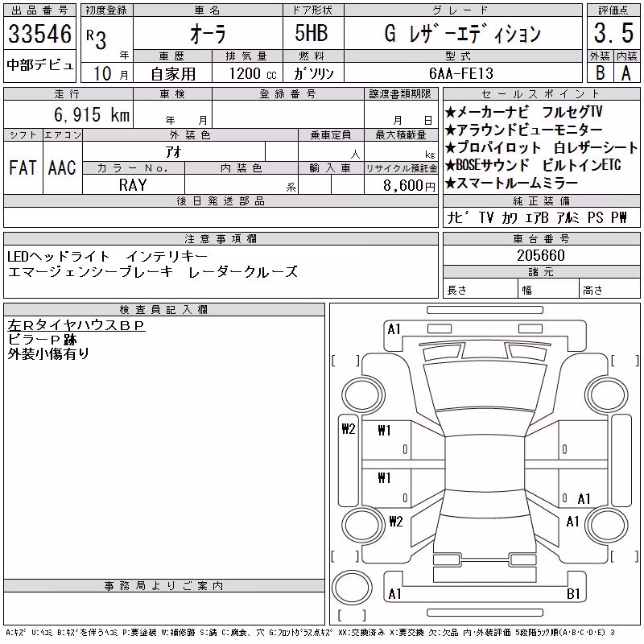Select the vehicle history value 自家用

click(173, 74)
